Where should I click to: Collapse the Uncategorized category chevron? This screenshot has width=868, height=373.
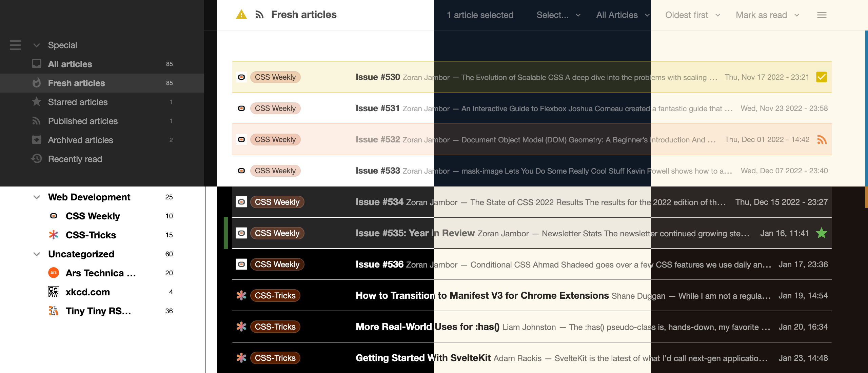click(37, 254)
